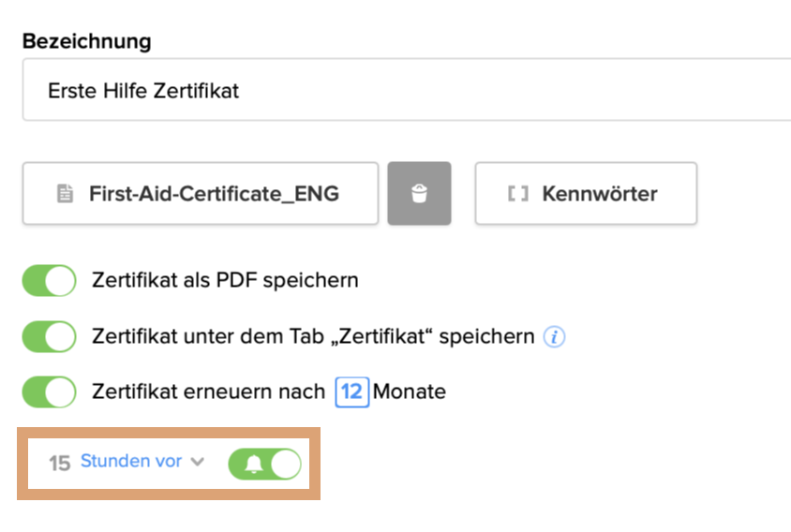791x532 pixels.
Task: Click the brackets icon on the Kennwörter button
Action: tap(517, 194)
